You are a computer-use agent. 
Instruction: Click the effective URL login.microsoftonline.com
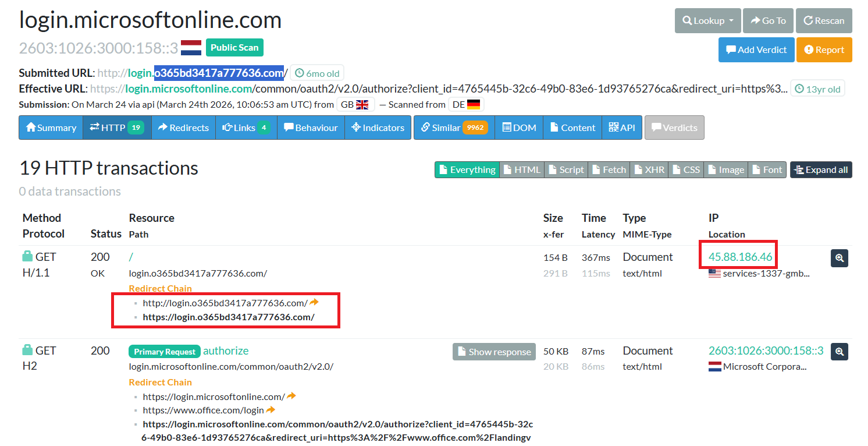point(188,89)
